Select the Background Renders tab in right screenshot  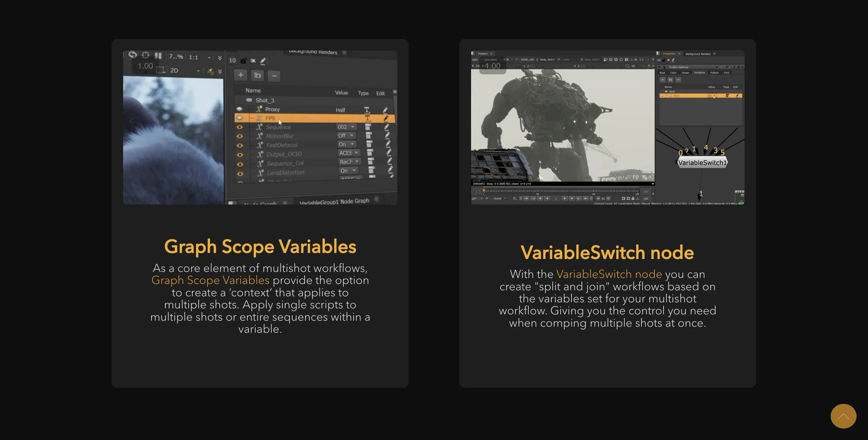point(698,54)
